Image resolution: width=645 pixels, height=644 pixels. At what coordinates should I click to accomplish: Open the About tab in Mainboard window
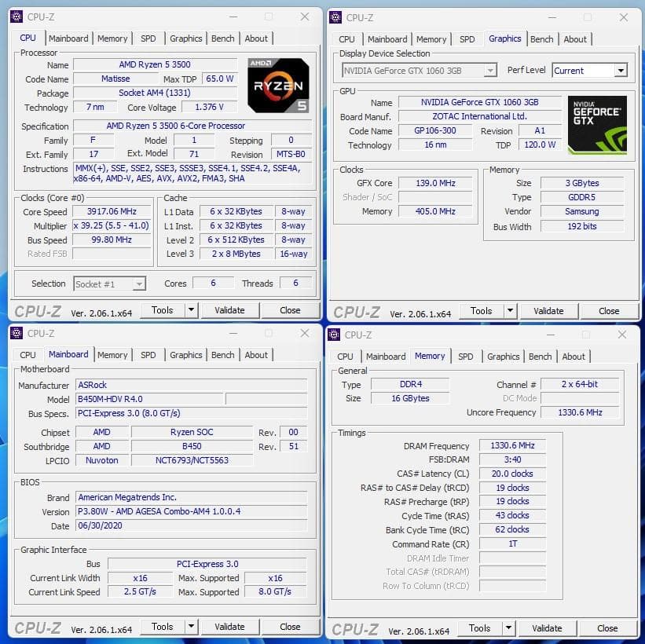coord(256,355)
